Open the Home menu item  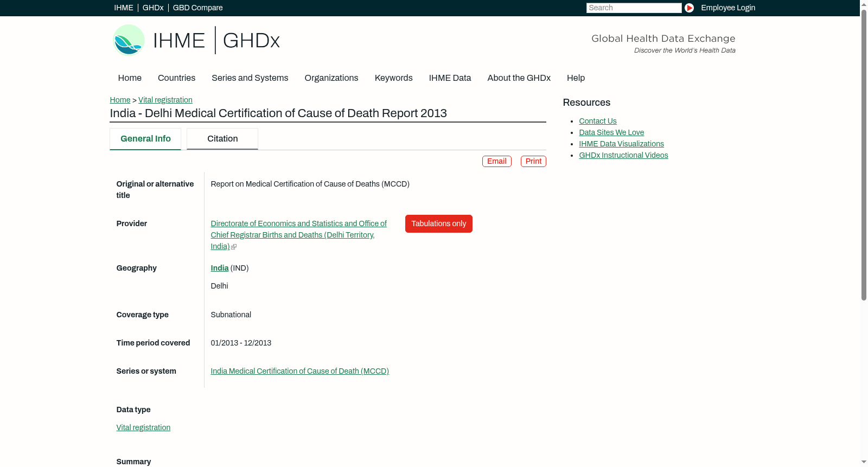pyautogui.click(x=130, y=78)
